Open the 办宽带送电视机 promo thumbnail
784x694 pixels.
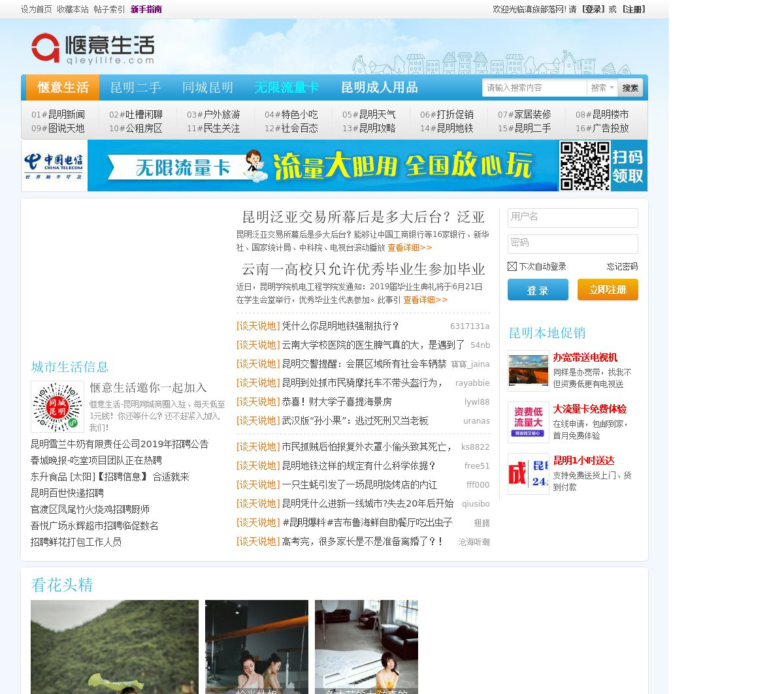pos(529,371)
